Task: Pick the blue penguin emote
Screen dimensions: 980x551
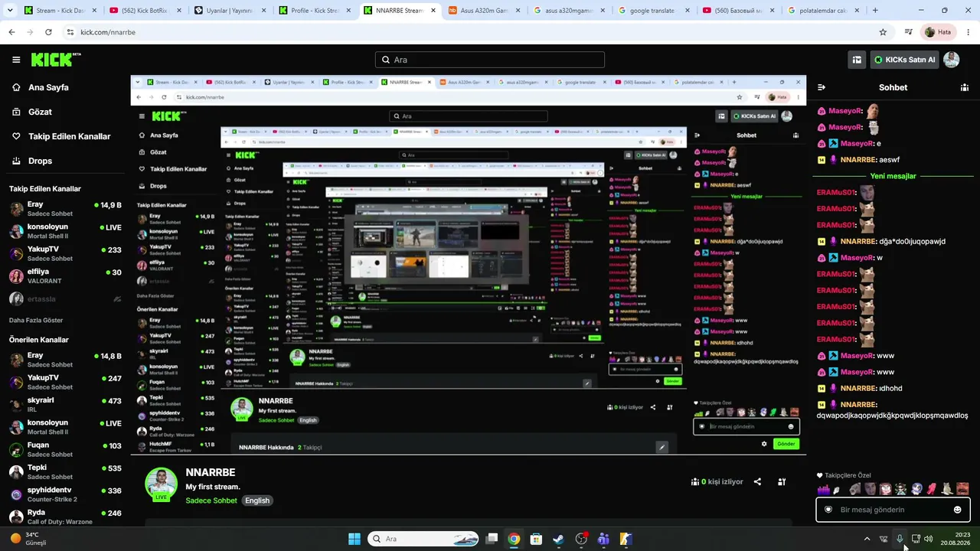Action: (916, 490)
